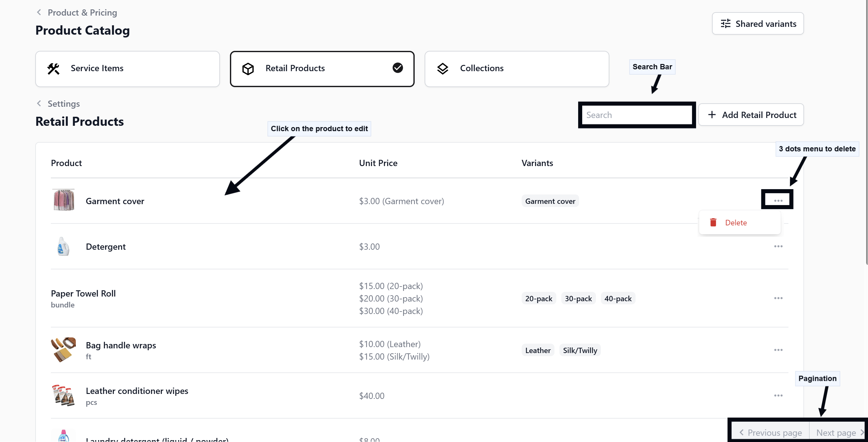Go back via Settings chevron
The image size is (868, 442).
[x=39, y=104]
